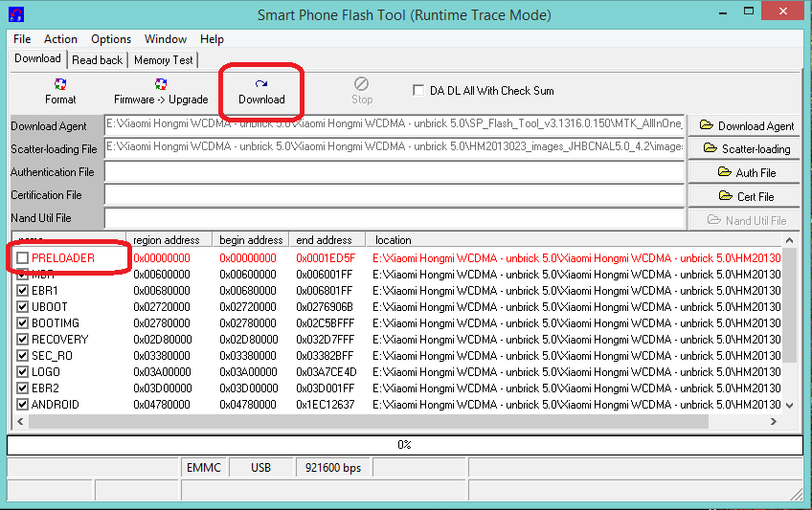This screenshot has height=510, width=812.
Task: Click the greyed Stop icon
Action: 361,83
